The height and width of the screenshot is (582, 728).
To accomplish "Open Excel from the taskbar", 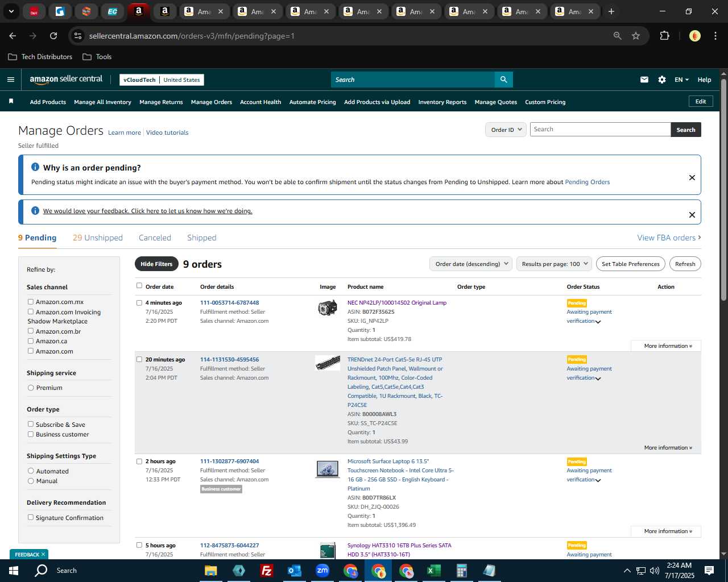I will coord(434,571).
